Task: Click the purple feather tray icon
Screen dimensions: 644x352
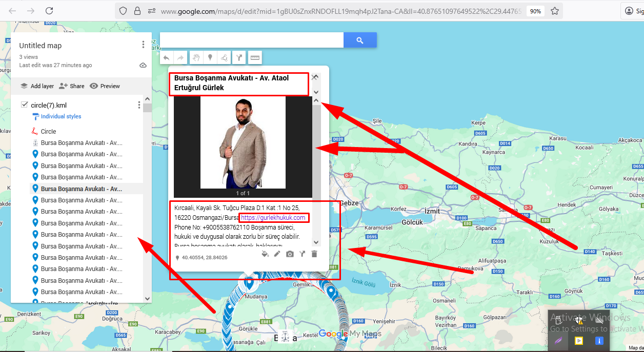Action: [558, 340]
